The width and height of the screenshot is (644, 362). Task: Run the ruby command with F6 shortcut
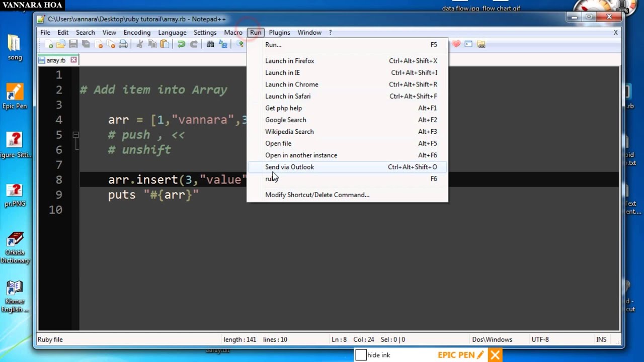(347, 178)
